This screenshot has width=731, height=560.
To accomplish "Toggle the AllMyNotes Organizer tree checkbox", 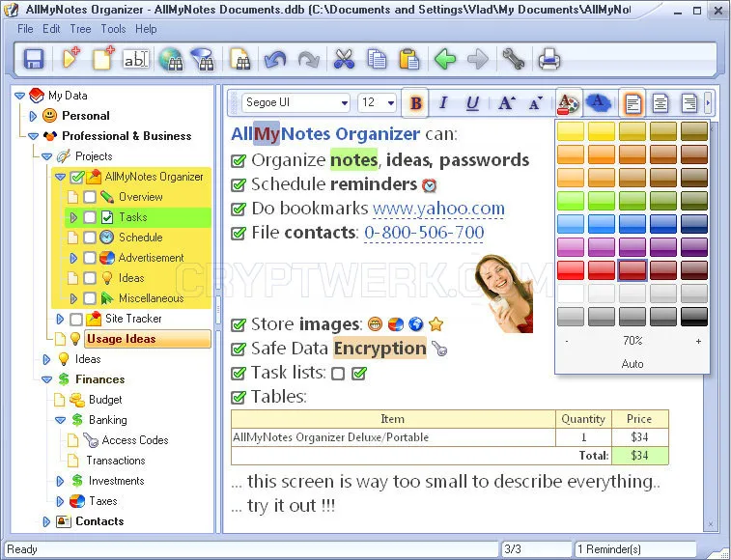I will pos(77,177).
